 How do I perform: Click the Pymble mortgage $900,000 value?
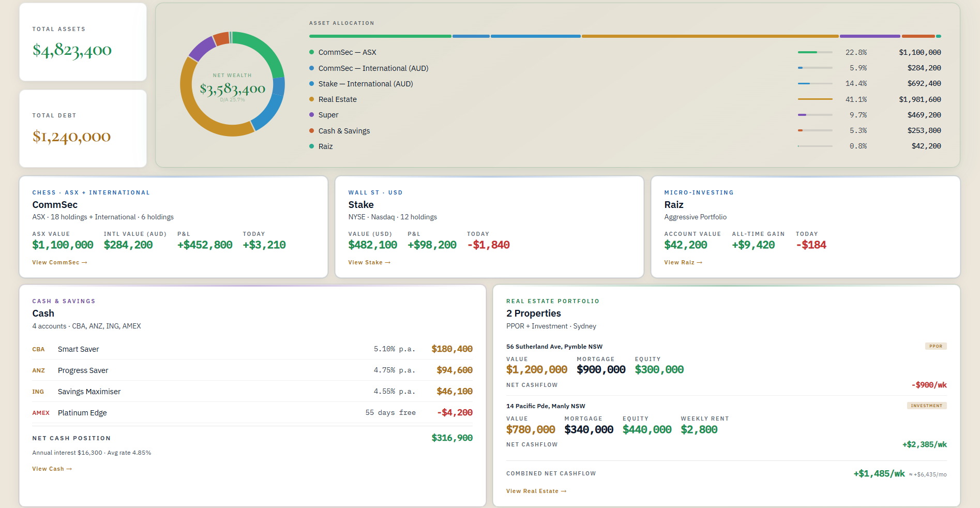pos(601,369)
